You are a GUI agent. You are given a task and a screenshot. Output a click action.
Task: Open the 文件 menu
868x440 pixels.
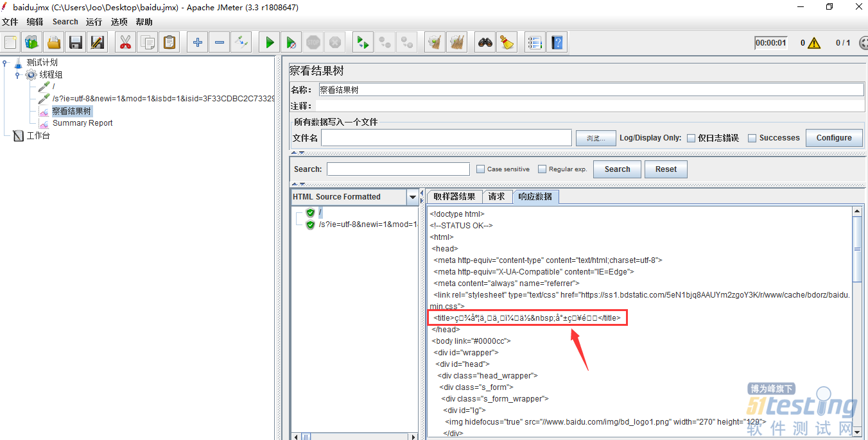(x=10, y=22)
